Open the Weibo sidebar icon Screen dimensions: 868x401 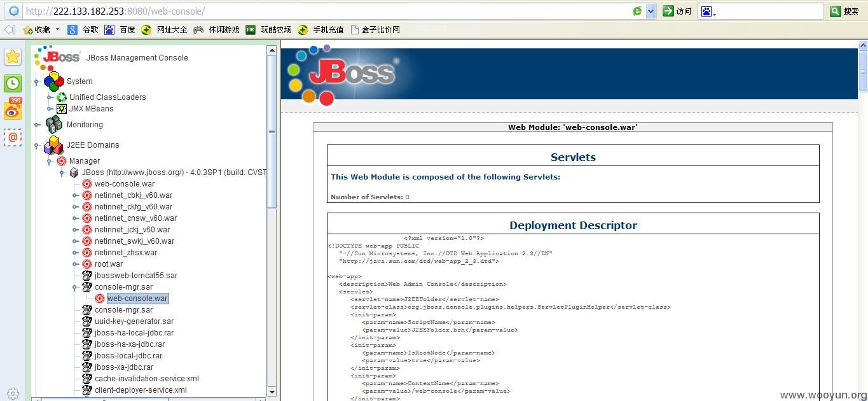[13, 109]
